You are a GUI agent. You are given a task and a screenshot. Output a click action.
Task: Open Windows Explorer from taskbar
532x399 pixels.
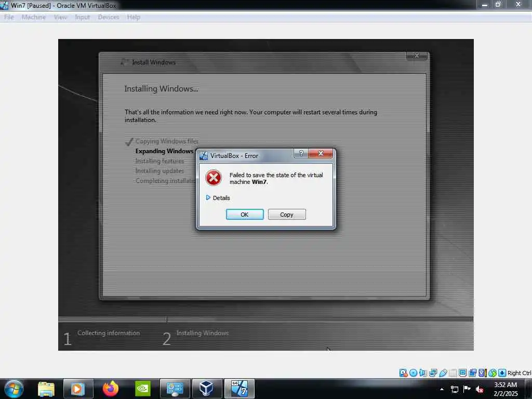pos(46,389)
